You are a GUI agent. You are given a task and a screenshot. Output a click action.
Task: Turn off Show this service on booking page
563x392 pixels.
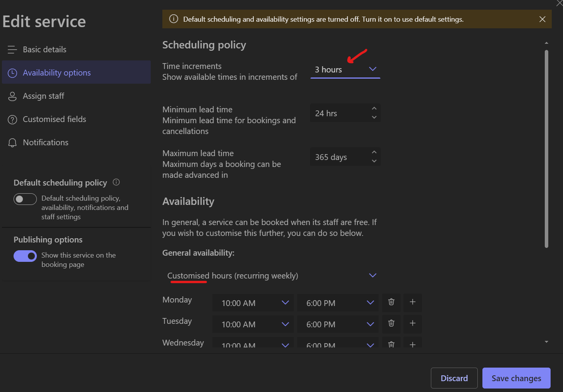[x=25, y=256]
